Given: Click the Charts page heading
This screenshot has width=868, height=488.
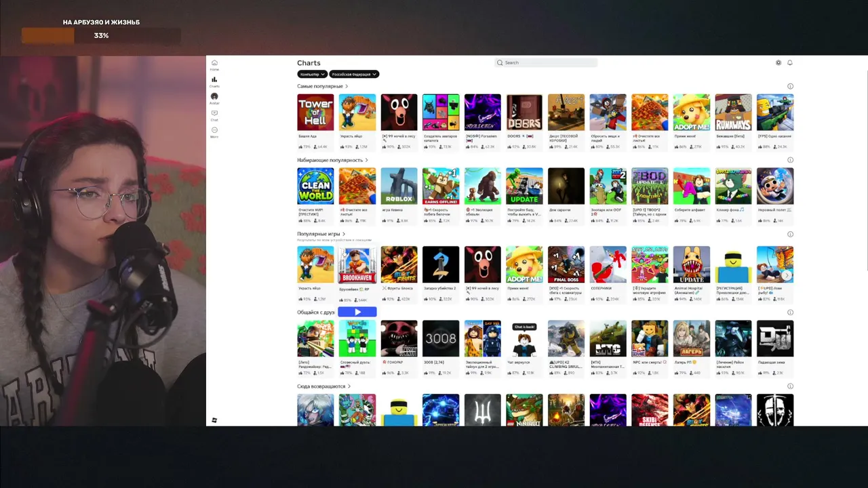Looking at the screenshot, I should (309, 63).
